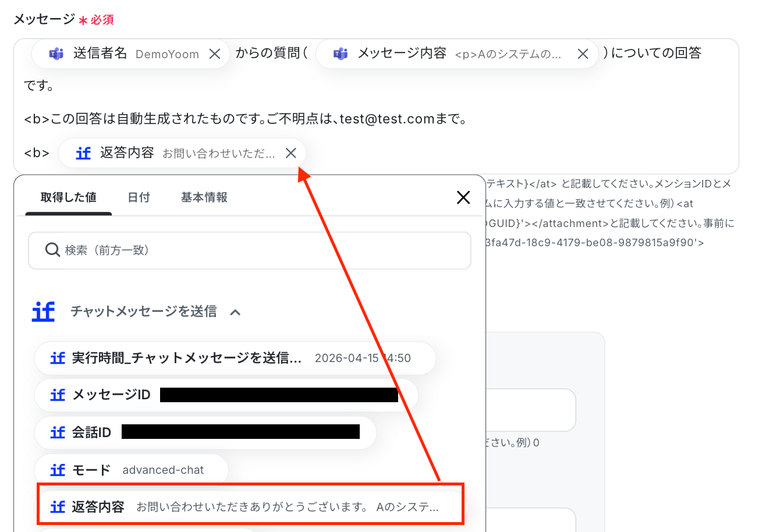Click the メッセージ内容 chip in message

coord(458,54)
